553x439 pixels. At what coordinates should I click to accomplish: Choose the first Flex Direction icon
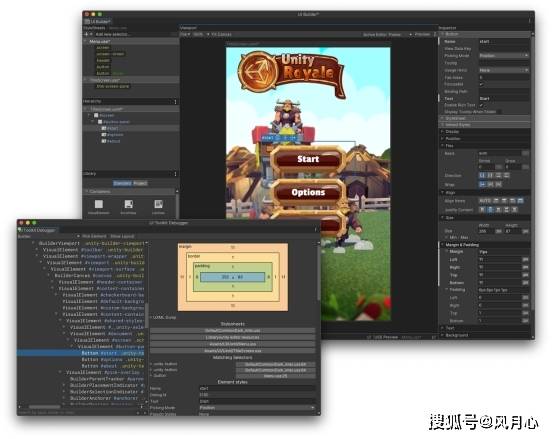pos(482,175)
